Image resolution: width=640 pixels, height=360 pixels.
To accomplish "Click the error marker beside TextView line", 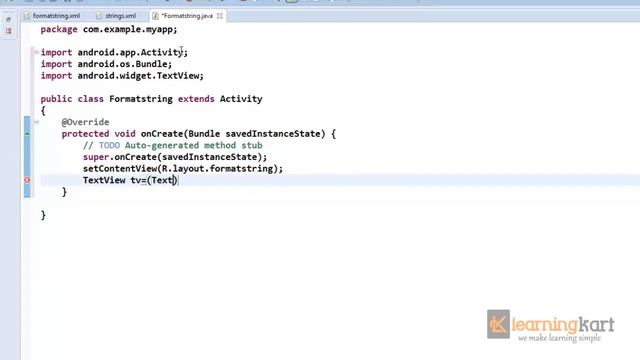I will [x=27, y=180].
